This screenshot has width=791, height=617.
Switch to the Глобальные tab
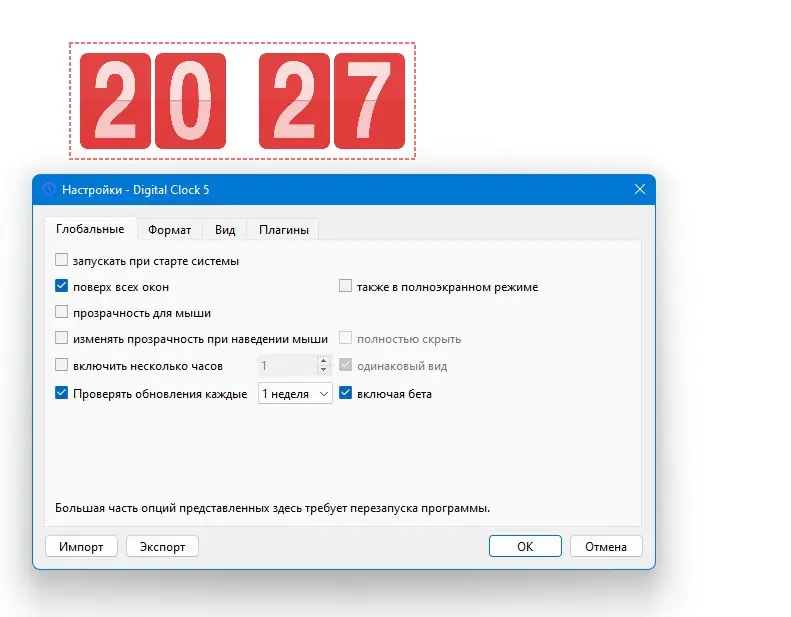pos(90,229)
